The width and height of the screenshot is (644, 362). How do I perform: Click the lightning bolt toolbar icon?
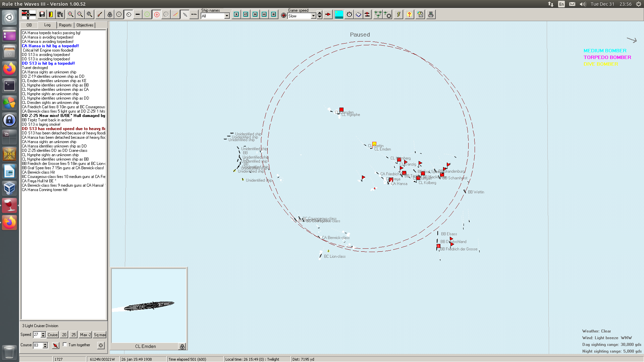398,14
